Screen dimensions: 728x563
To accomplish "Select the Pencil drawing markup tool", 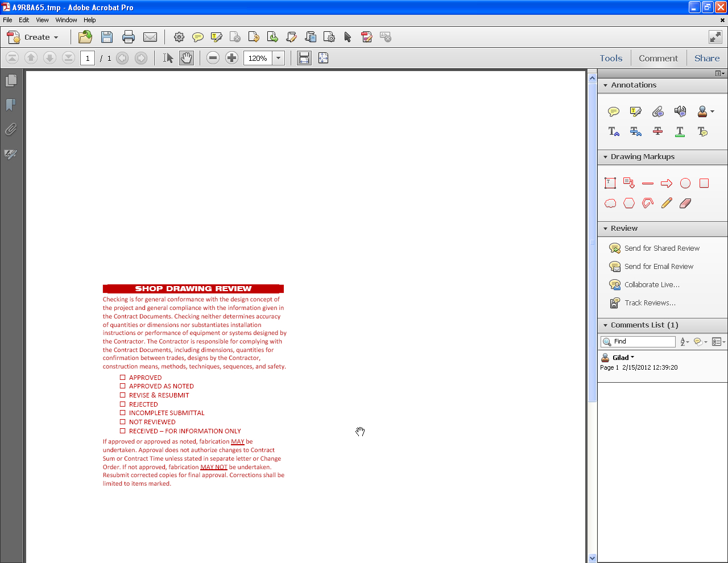I will pos(666,202).
